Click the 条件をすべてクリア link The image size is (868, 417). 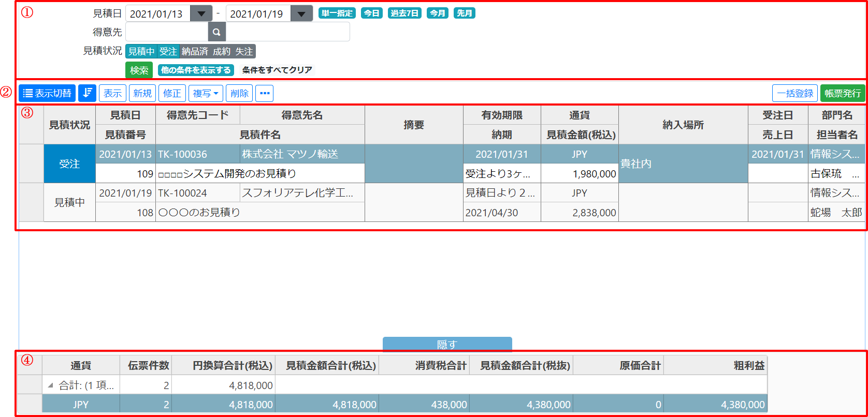pyautogui.click(x=277, y=70)
